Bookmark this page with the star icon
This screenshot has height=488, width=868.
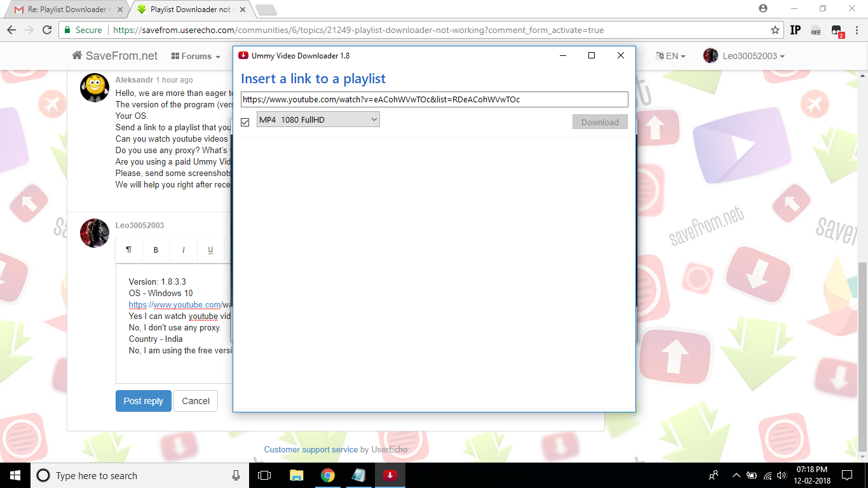pos(775,30)
